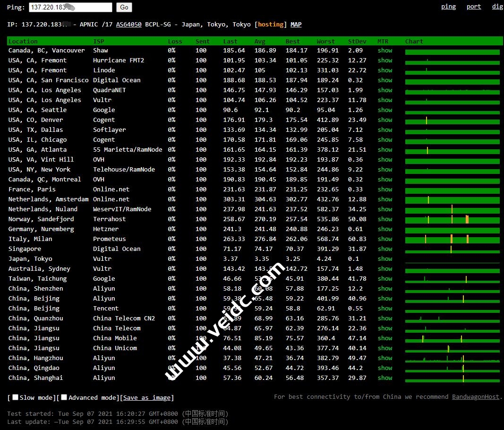Show MTR for Jiangsu China Mobile row
The image size is (504, 430).
385,338
